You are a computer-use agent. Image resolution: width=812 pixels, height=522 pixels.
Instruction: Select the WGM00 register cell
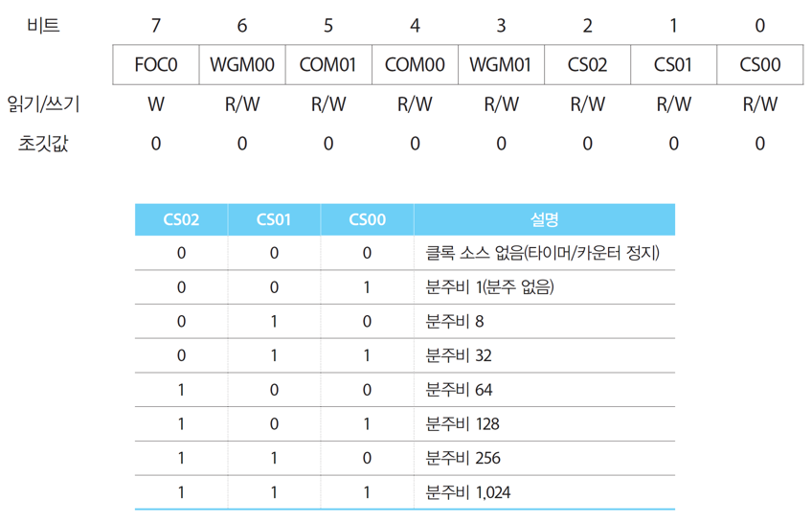click(242, 65)
